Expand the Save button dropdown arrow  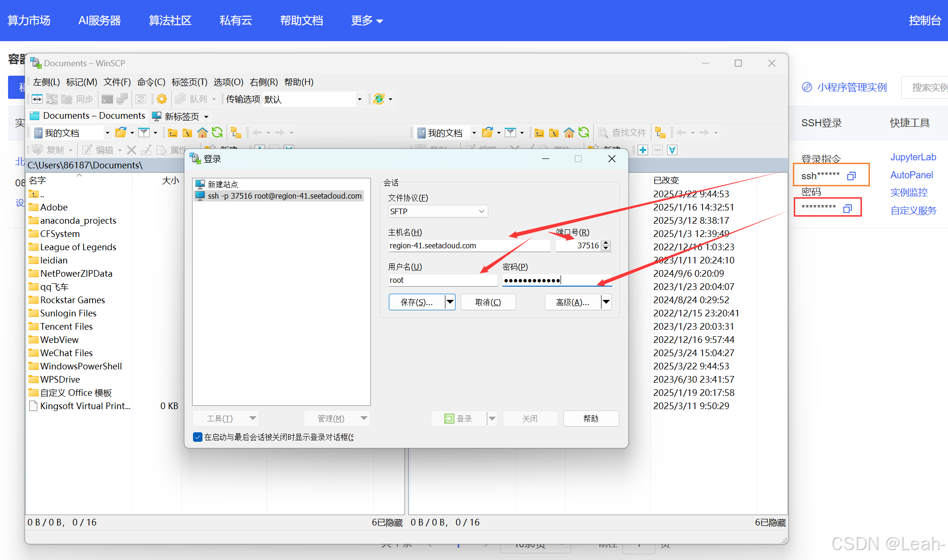tap(450, 302)
